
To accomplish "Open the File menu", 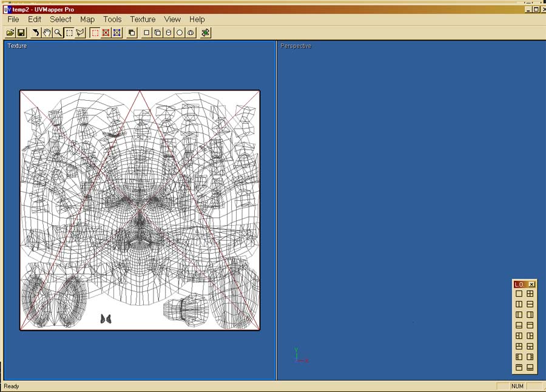I will pyautogui.click(x=13, y=19).
